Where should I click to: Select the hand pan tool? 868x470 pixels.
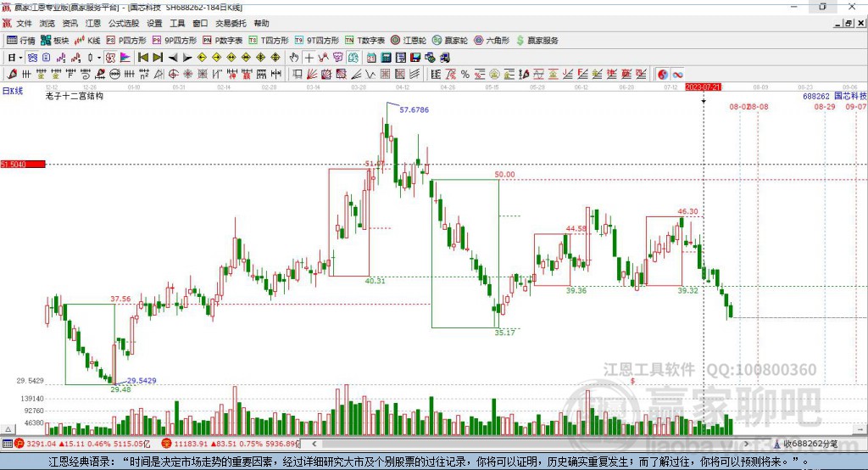click(x=294, y=58)
